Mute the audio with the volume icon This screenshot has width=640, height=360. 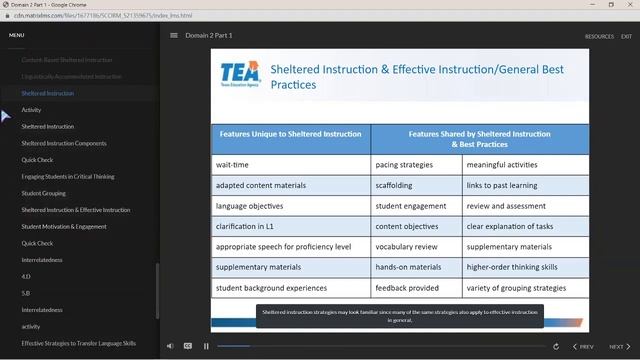(170, 346)
